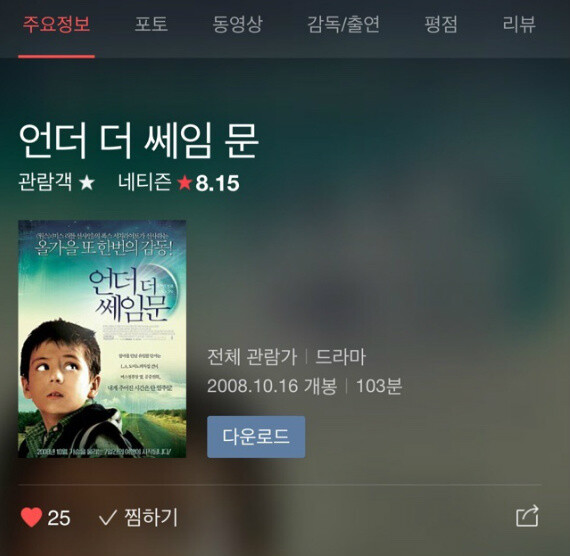The height and width of the screenshot is (556, 570).
Task: Go to the 감독/출연 tab
Action: coord(344,25)
